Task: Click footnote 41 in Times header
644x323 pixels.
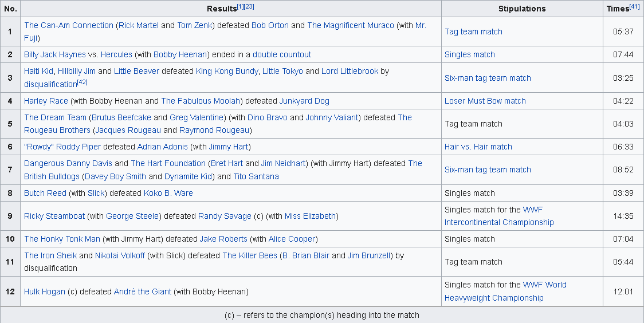Action: pyautogui.click(x=635, y=6)
